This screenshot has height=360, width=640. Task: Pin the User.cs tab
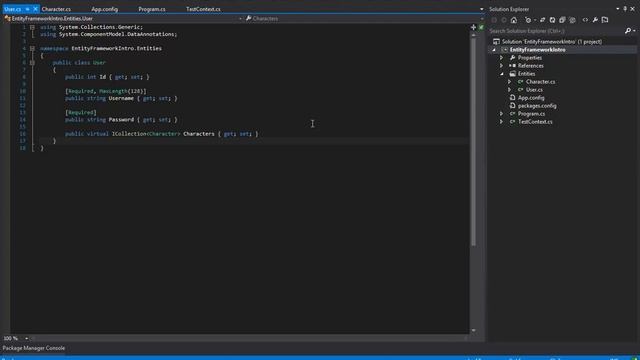coord(28,9)
